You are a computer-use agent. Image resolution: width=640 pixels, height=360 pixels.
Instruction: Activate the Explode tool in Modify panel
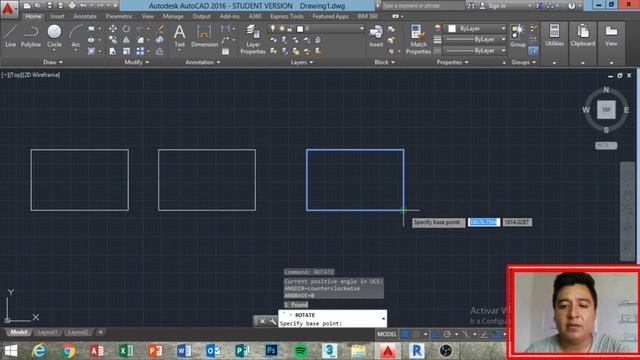160,40
